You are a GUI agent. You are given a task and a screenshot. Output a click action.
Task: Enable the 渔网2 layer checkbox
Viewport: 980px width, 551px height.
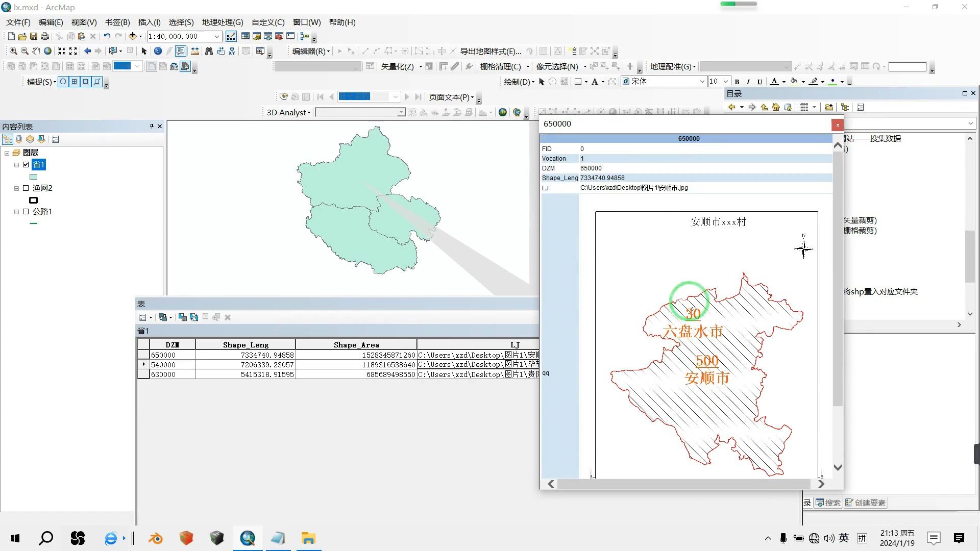click(26, 188)
